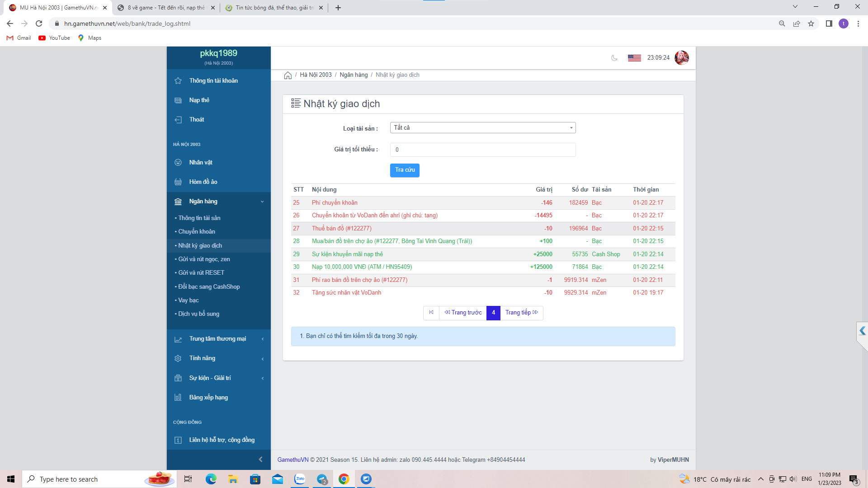The image size is (868, 488).
Task: Open Hòm đồ ảo inventory item
Action: [x=203, y=182]
